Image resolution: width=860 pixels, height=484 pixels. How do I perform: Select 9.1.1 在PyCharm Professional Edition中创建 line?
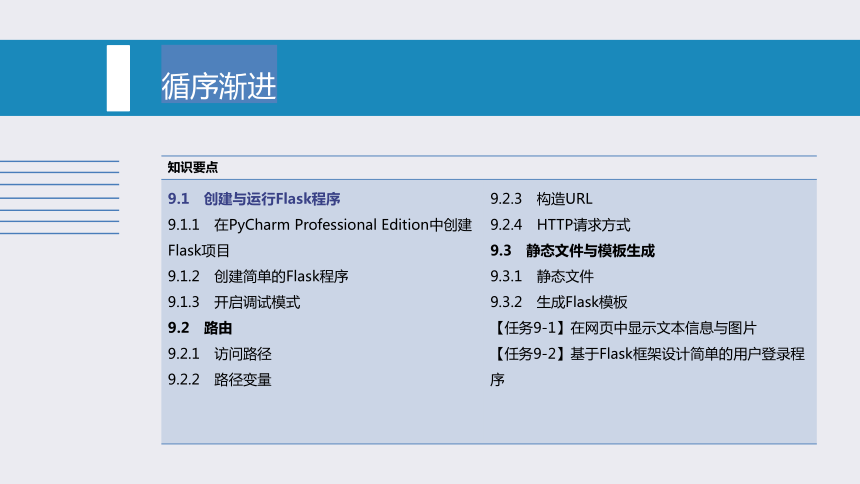pos(320,225)
